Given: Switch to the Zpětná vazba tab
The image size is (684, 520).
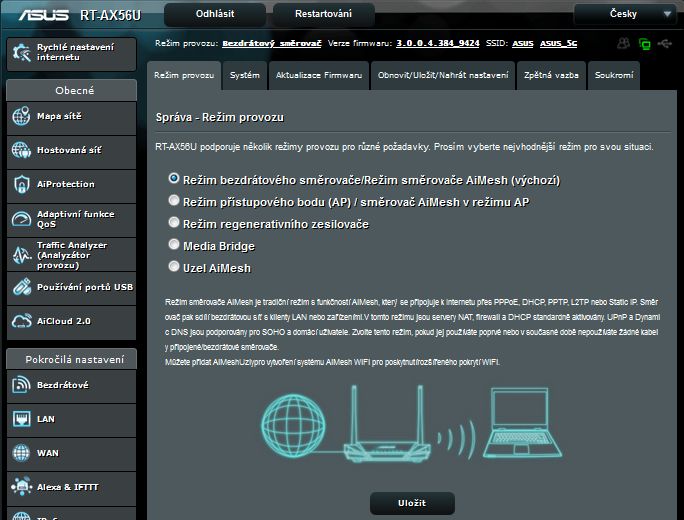Looking at the screenshot, I should [551, 76].
